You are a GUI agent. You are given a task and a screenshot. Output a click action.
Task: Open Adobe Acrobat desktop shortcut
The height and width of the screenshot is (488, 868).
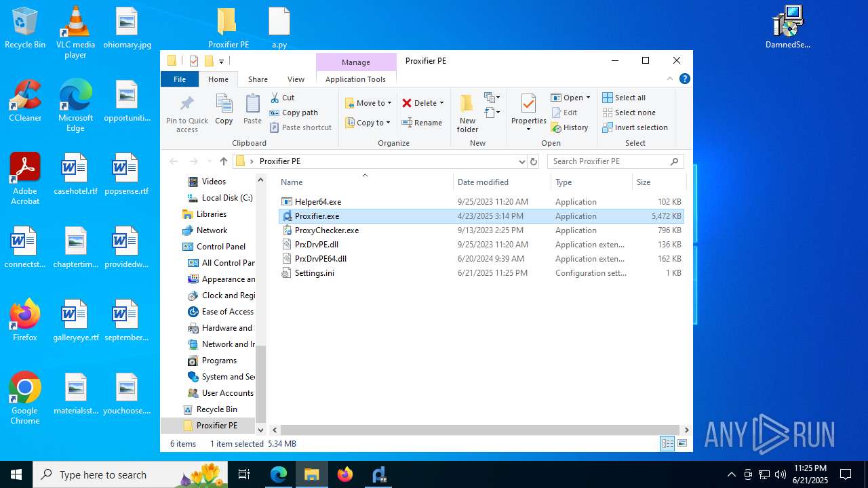(x=25, y=179)
